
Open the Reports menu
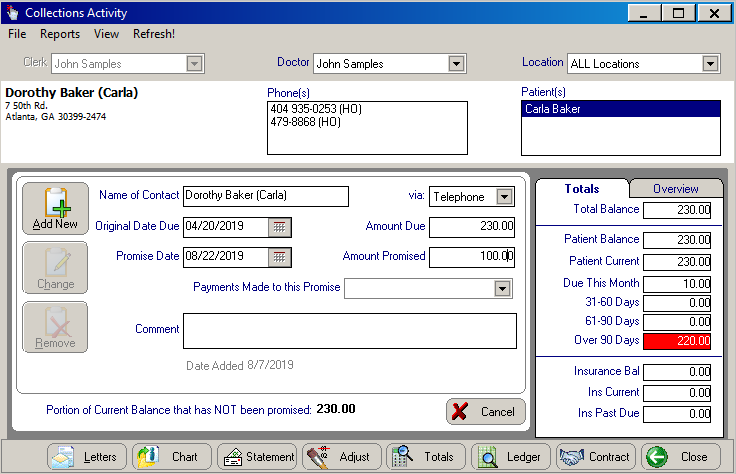click(x=60, y=34)
